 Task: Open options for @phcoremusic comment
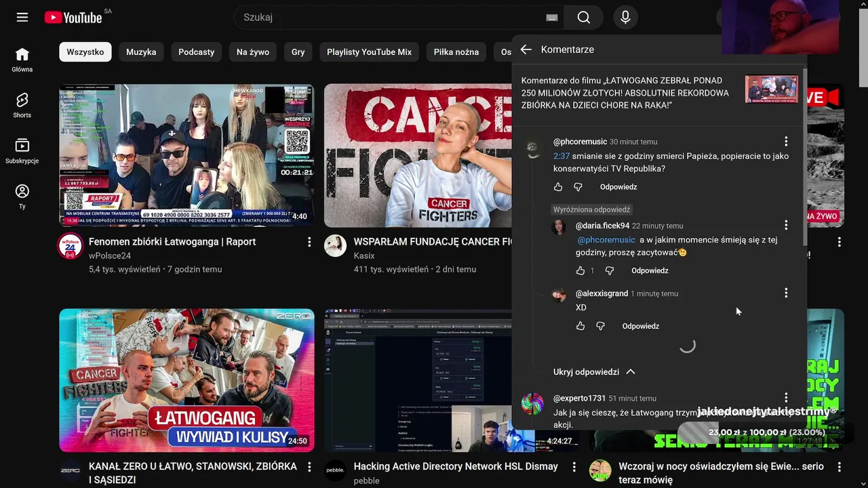(x=786, y=142)
